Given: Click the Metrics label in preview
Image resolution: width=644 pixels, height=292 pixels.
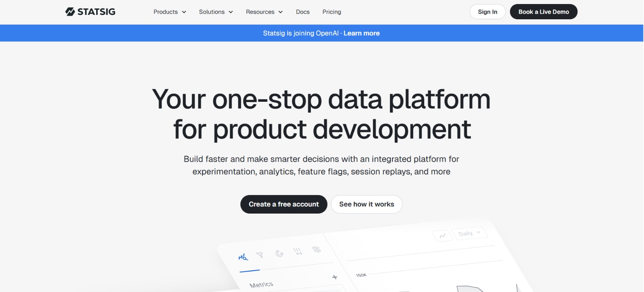Looking at the screenshot, I should click(x=261, y=285).
